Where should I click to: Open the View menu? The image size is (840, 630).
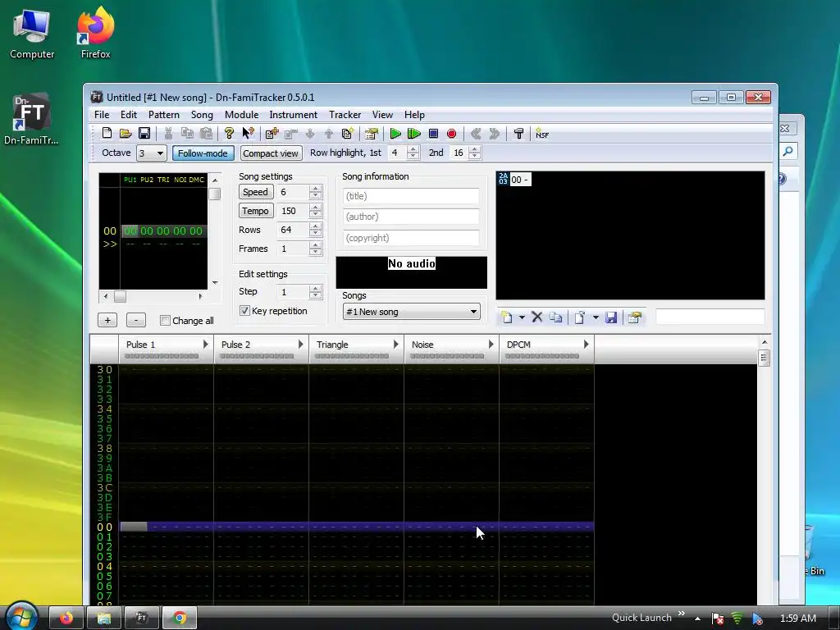[x=382, y=115]
